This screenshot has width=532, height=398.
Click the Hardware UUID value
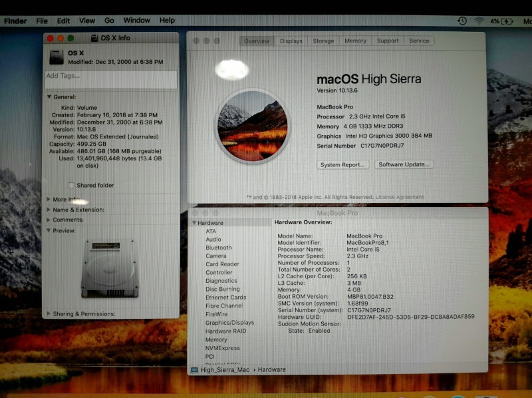(410, 317)
